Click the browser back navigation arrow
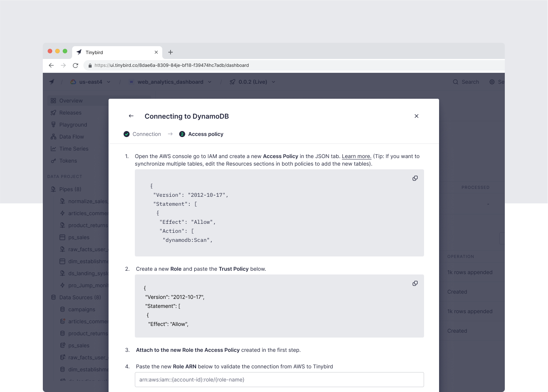Screen dimensions: 548x392 pyautogui.click(x=51, y=65)
